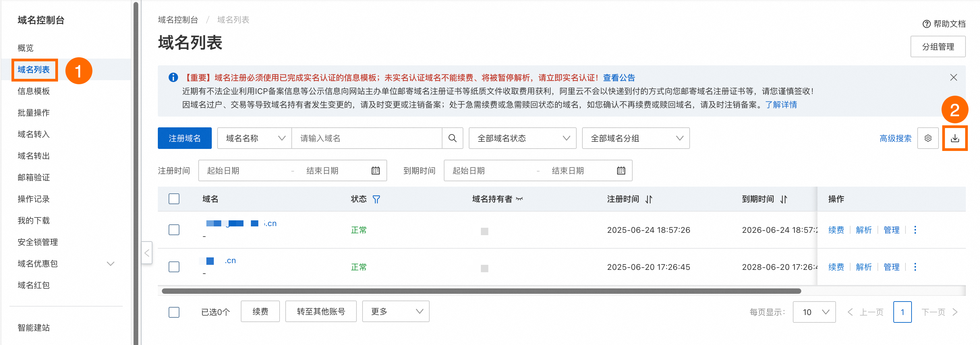Viewport: 980px width, 345px height.
Task: Open 查看公告 link in notice
Action: pos(619,77)
